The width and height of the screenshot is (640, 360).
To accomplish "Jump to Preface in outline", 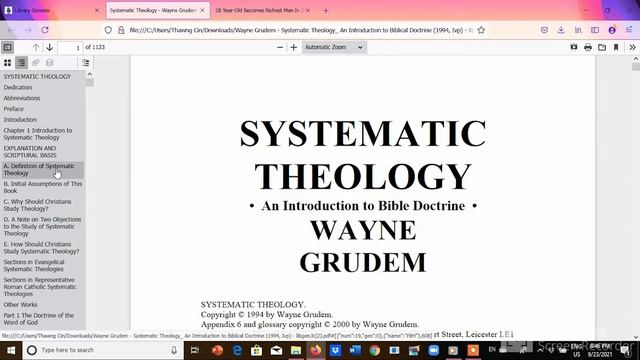I will pyautogui.click(x=13, y=109).
